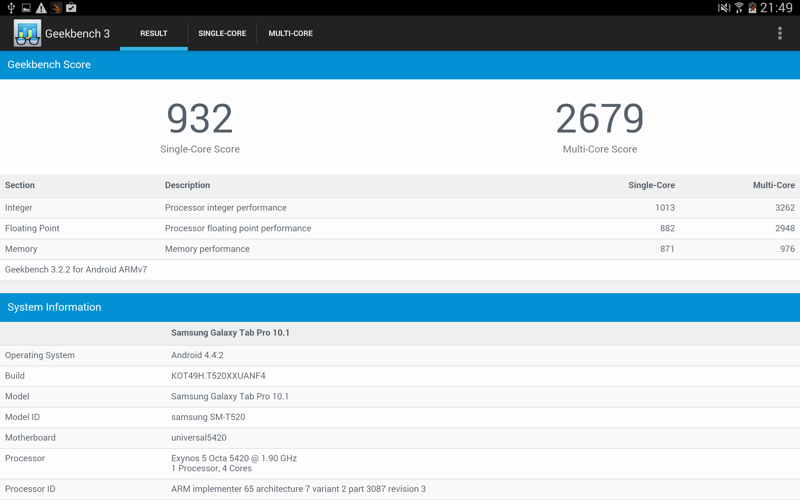Tap the muted sound icon in status bar
800x500 pixels.
(x=723, y=8)
